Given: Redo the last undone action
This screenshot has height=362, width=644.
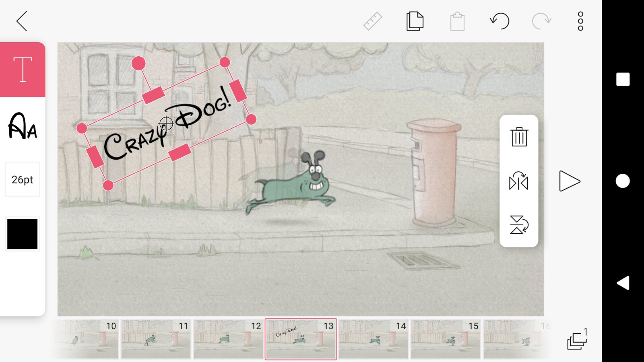Looking at the screenshot, I should (542, 21).
